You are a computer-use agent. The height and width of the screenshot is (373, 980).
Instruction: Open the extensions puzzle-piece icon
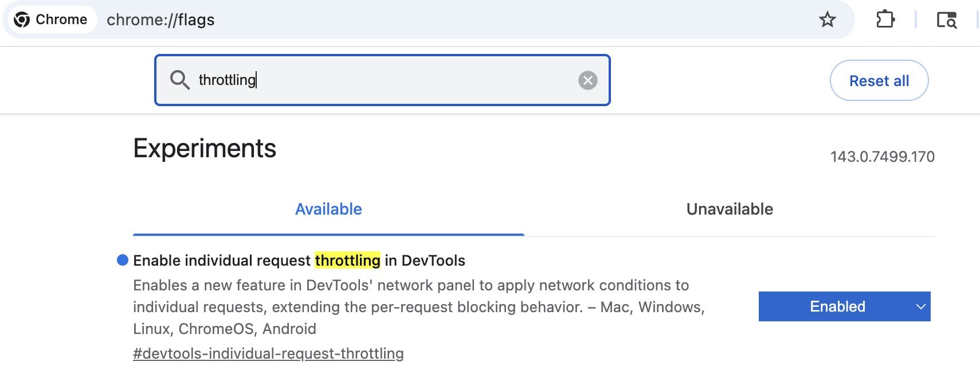(x=885, y=19)
